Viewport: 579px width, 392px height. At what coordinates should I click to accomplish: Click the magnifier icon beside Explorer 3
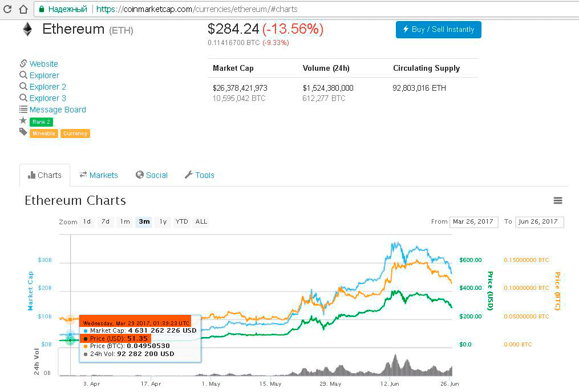pyautogui.click(x=23, y=98)
